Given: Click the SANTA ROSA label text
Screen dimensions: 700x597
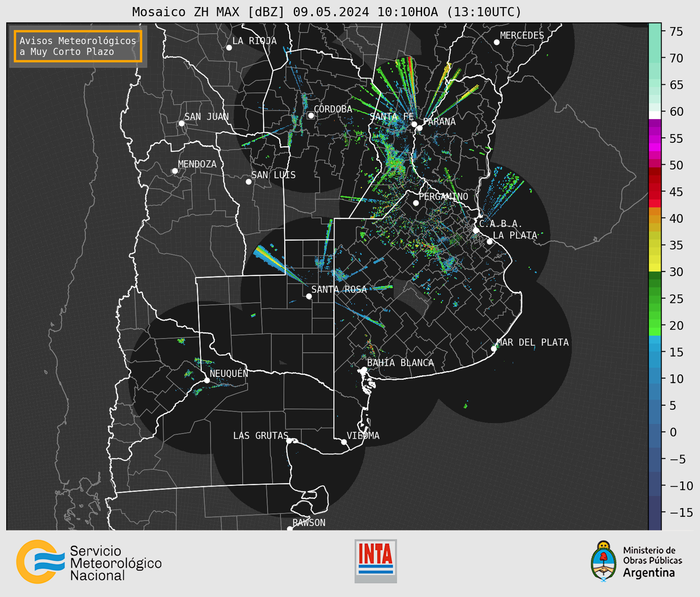Looking at the screenshot, I should 339,289.
